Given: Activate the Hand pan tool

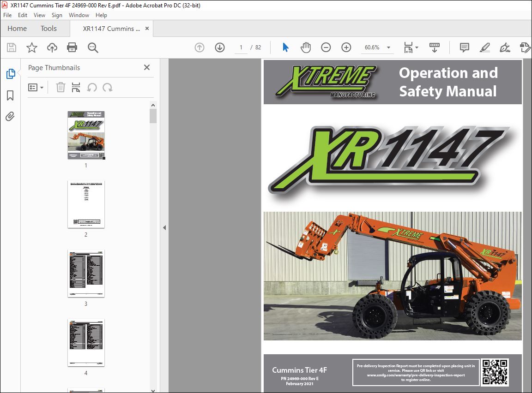Looking at the screenshot, I should tap(305, 48).
